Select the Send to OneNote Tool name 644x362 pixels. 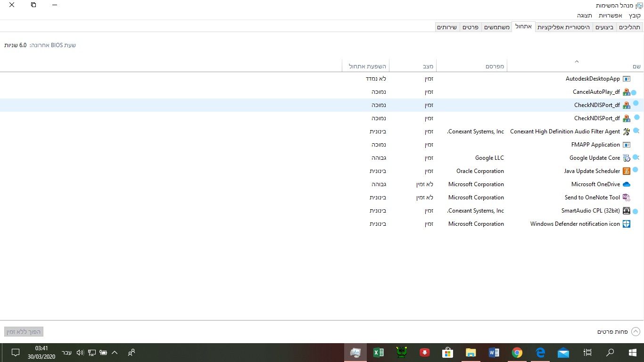click(592, 197)
